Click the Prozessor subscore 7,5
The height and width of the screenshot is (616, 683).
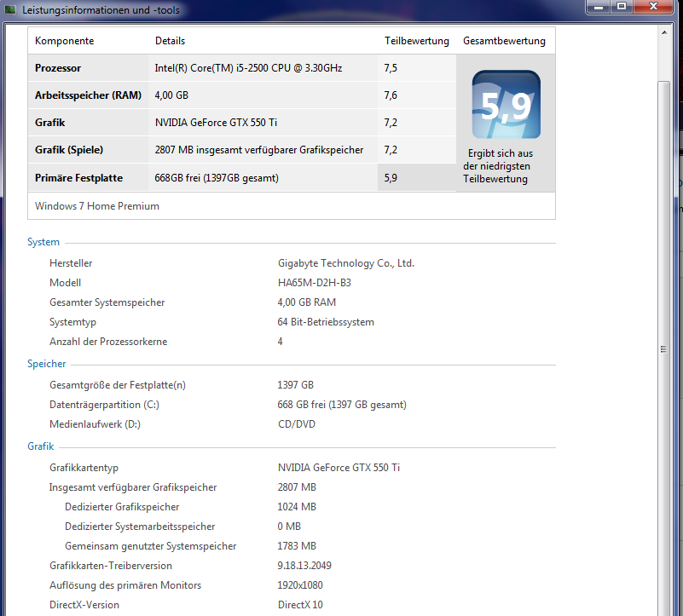pos(391,68)
